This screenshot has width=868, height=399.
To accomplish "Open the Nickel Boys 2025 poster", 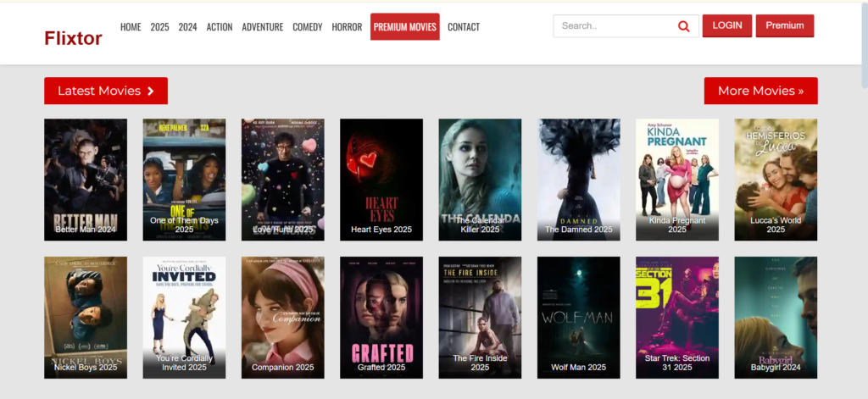I will (x=86, y=318).
